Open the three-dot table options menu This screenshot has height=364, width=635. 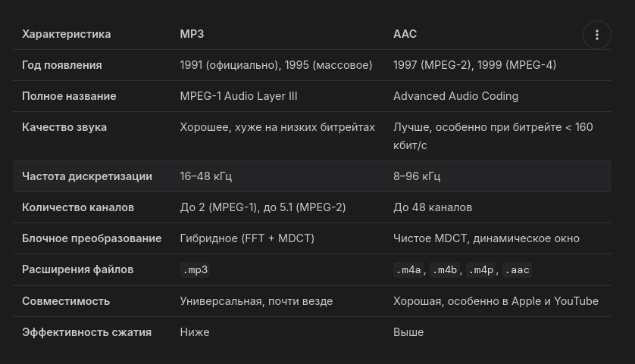(x=597, y=35)
